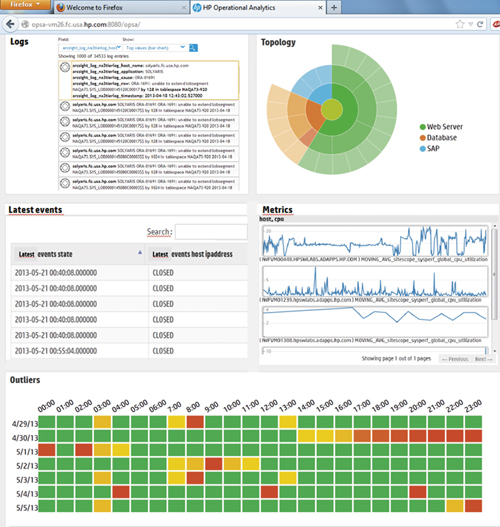Go back with the browser back arrow
Viewport: 500px width, 527px height.
pyautogui.click(x=10, y=24)
